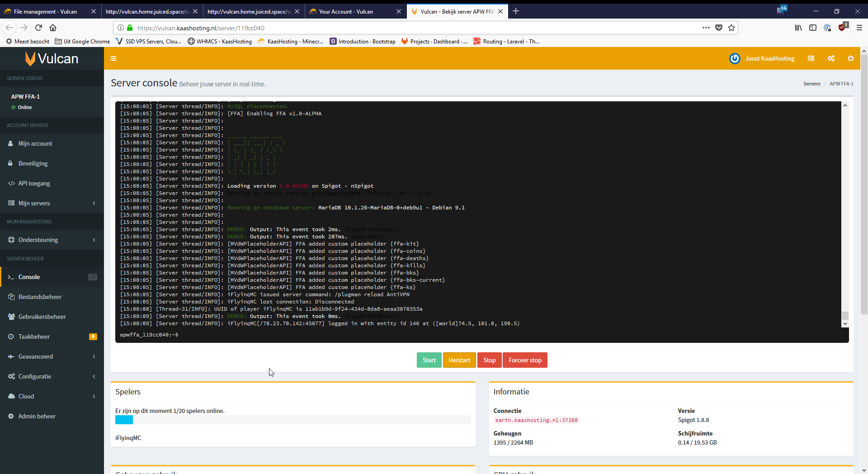Viewport: 868px width, 474px height.
Task: Switch to the File management - Vulcan tab
Action: (45, 11)
